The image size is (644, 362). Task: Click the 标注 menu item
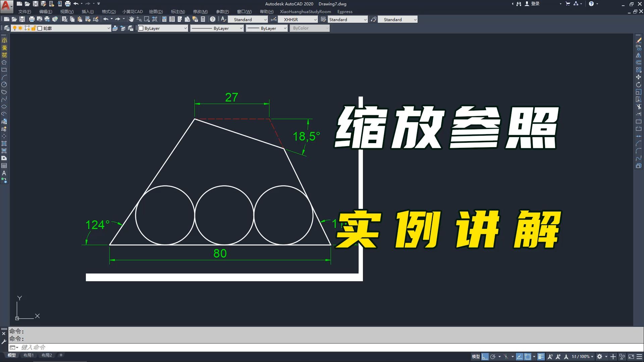pos(176,11)
